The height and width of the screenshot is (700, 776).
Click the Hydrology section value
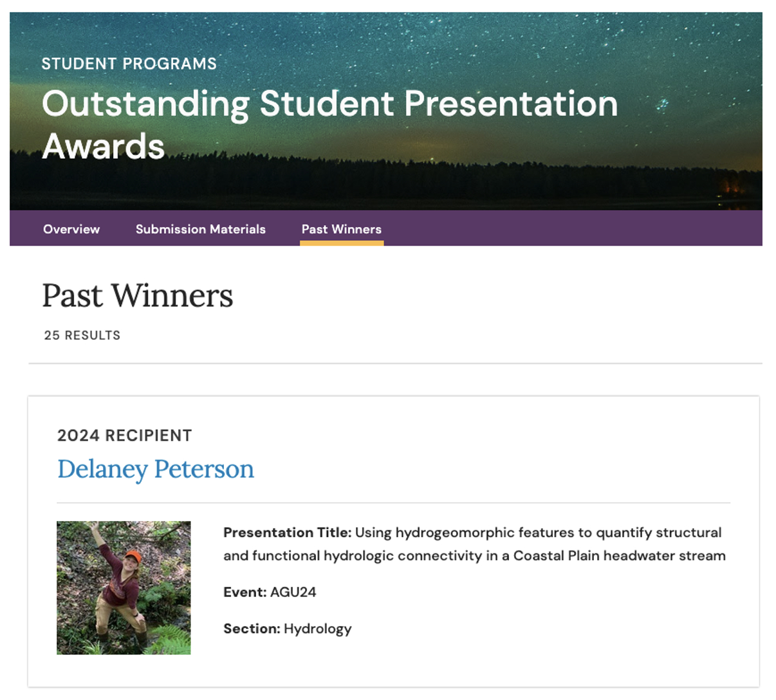[318, 629]
